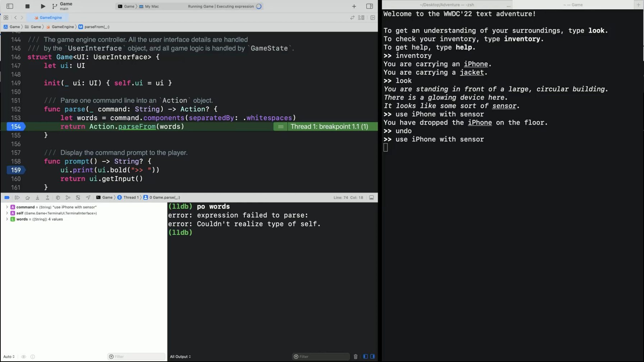
Task: Focus the variables Filter field
Action: (x=136, y=357)
